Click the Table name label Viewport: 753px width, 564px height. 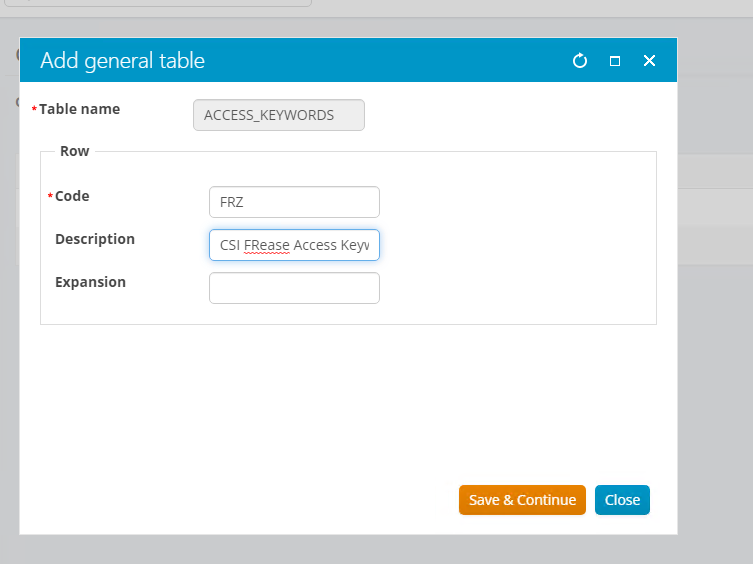click(x=79, y=109)
